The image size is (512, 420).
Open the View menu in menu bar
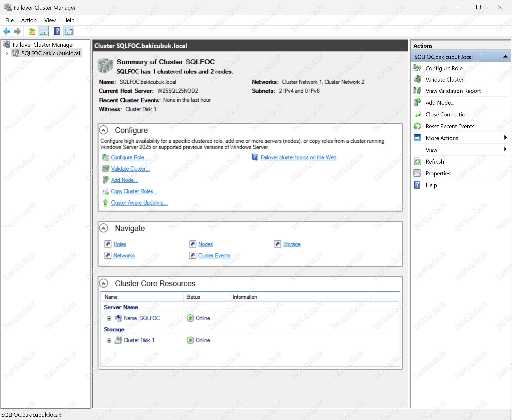[50, 20]
